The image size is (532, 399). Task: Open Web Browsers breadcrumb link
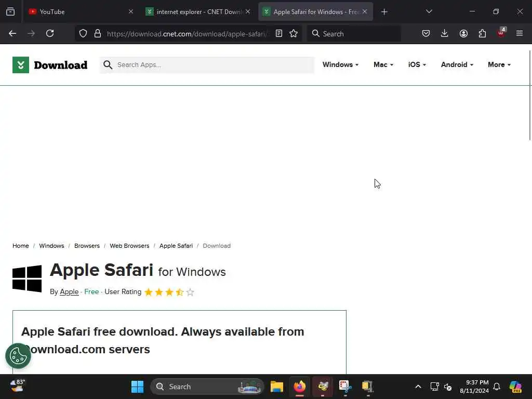tap(129, 246)
